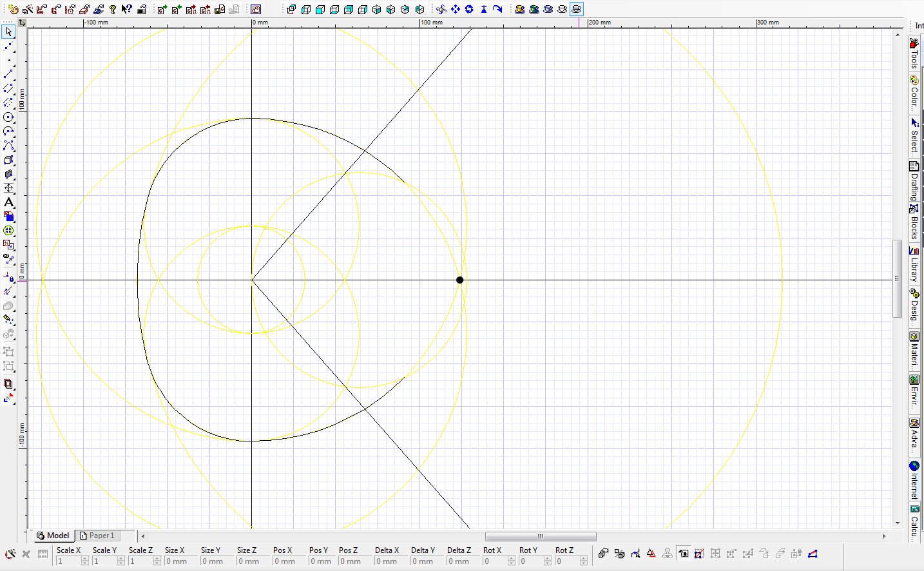Click the ruler corner button at top-left
This screenshot has width=924, height=571.
pos(22,23)
